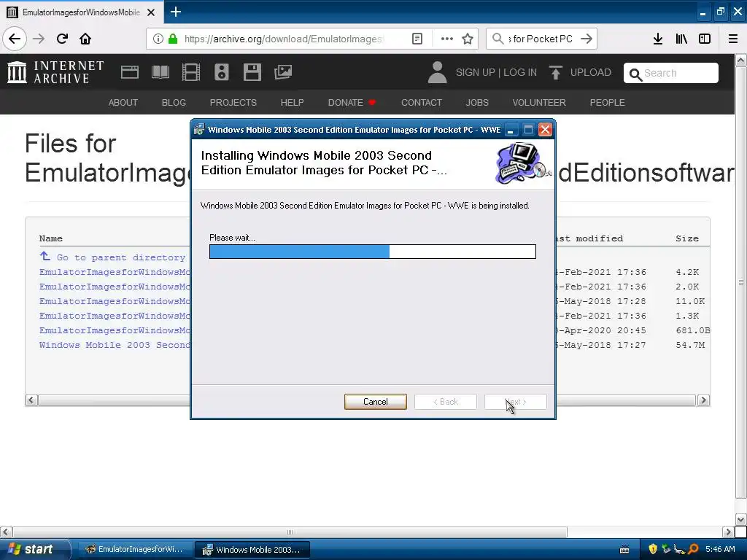Click the keyboard icon in the taskbar
Screen dimensions: 747x560
point(624,550)
